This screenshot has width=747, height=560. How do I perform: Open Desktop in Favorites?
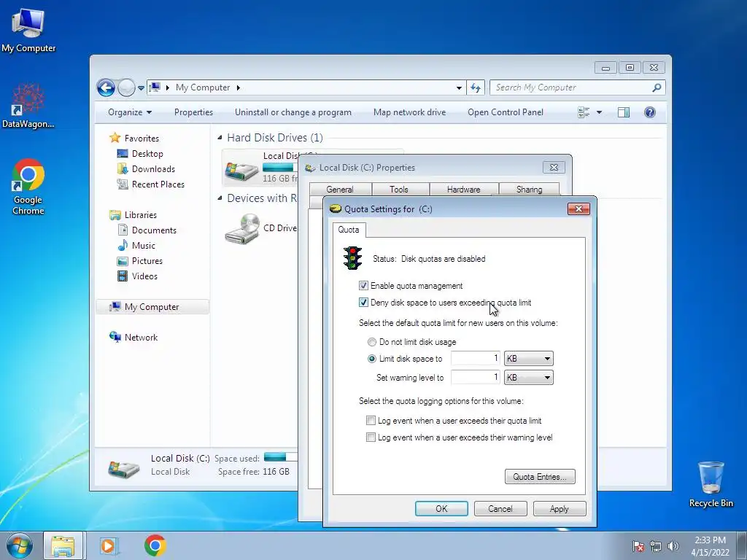click(141, 154)
